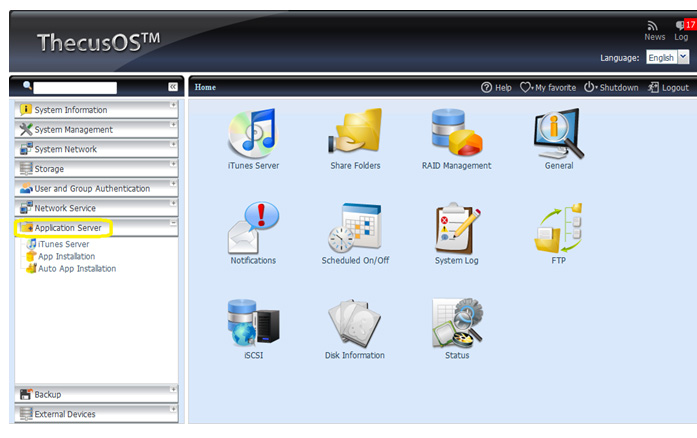Click the ThecusOS logo
Viewport: 697px width, 438px height.
click(x=98, y=42)
